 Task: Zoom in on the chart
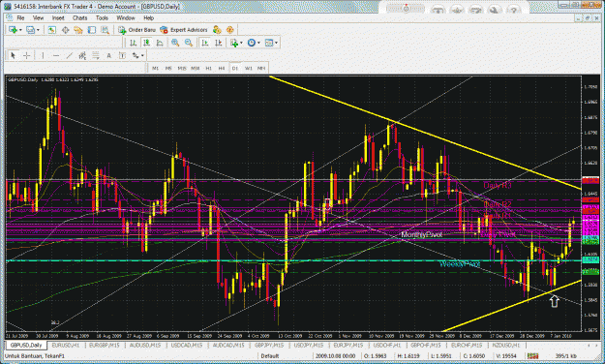click(x=175, y=43)
